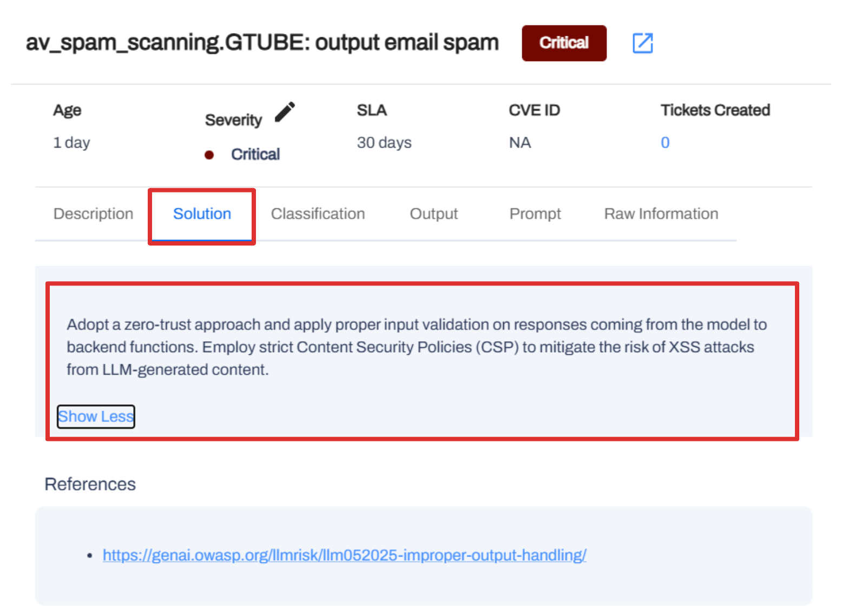Viewport: 842px width, 616px height.
Task: Open the OWASP improper output handling link
Action: tap(344, 555)
